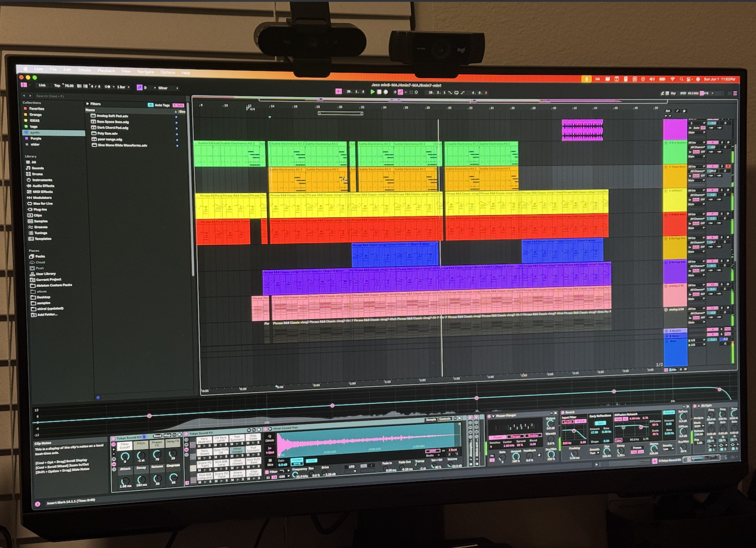The width and height of the screenshot is (756, 548).
Task: Toggle Auto Tags in the browser
Action: [x=159, y=105]
